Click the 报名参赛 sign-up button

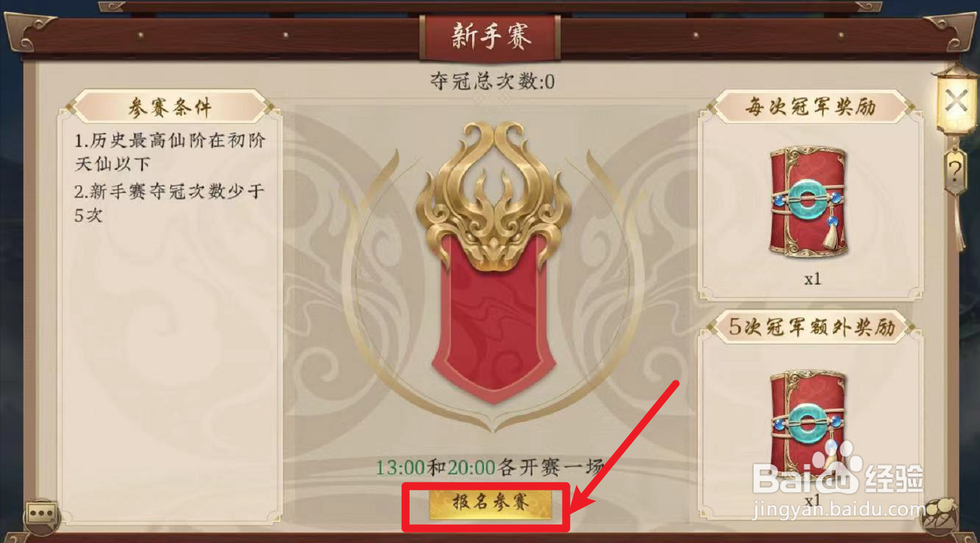click(490, 504)
